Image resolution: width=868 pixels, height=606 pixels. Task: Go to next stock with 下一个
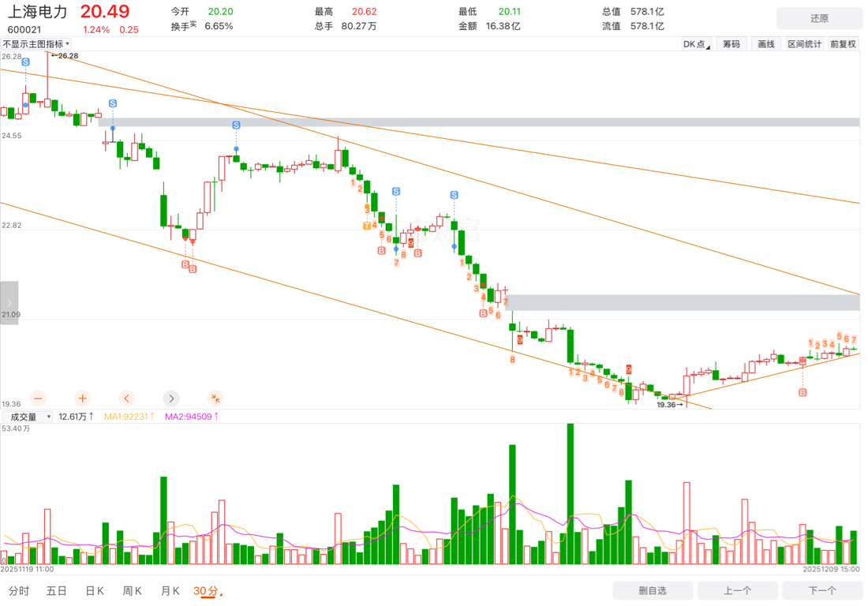pos(822,590)
